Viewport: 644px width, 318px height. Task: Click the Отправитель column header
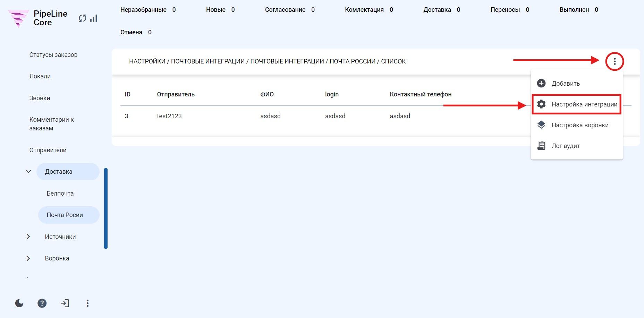point(176,94)
